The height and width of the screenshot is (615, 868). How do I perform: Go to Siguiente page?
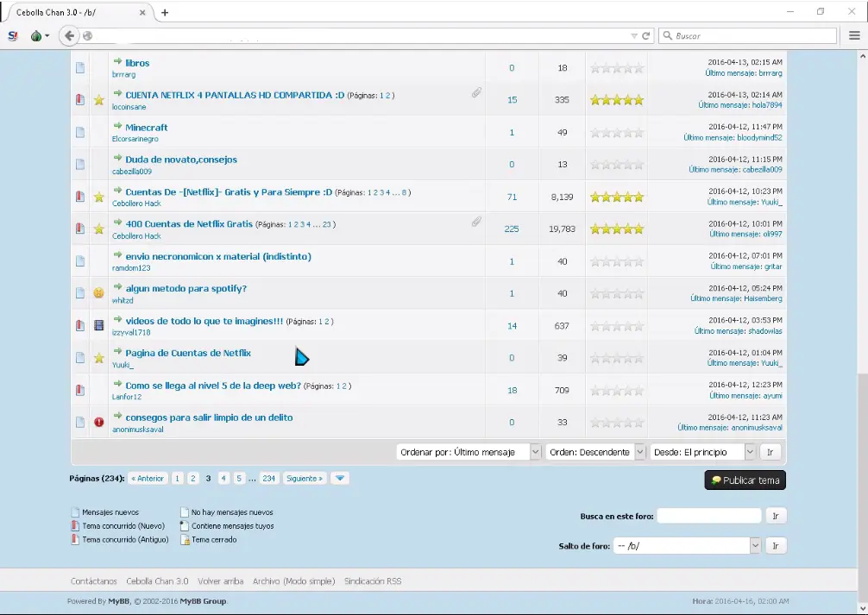pyautogui.click(x=305, y=478)
